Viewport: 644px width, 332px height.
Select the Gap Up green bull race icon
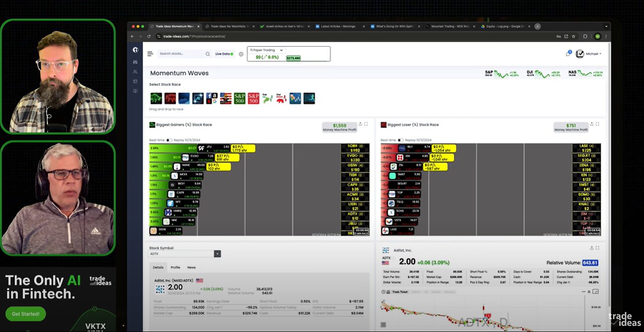267,98
